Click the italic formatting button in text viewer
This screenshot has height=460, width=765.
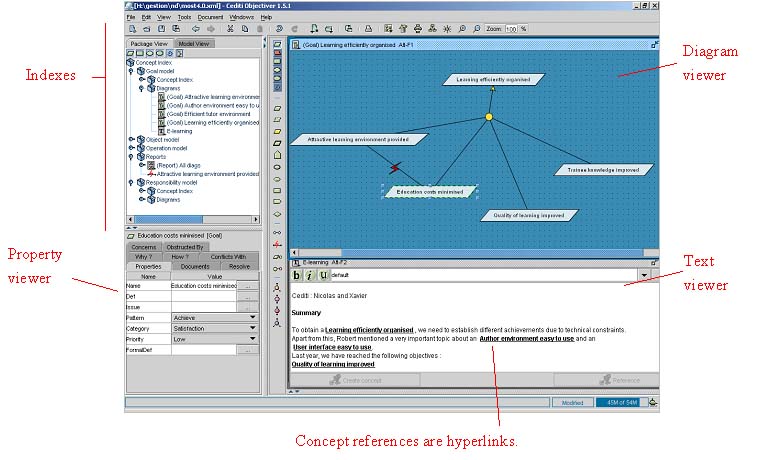pos(310,275)
